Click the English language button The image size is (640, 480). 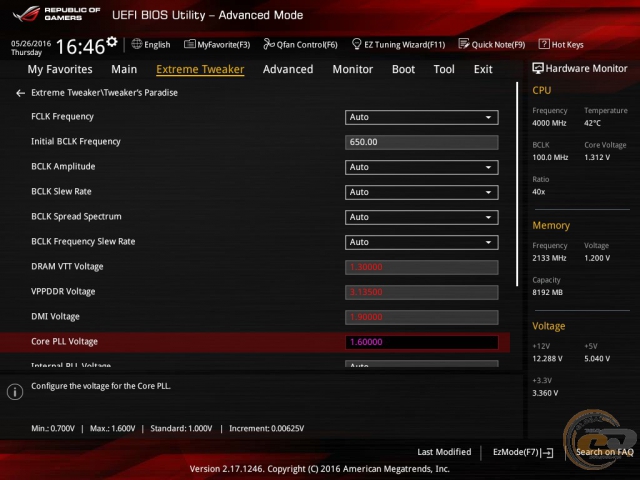(151, 44)
